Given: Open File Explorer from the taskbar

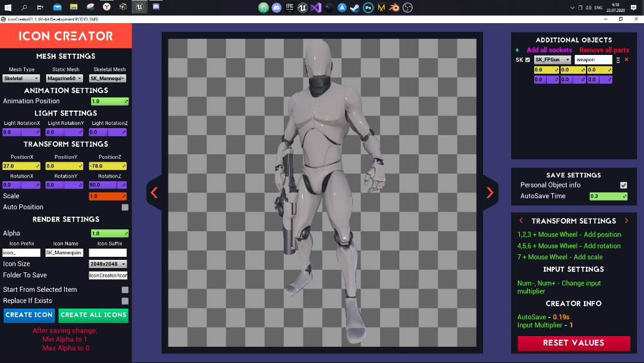Looking at the screenshot, I should 74,7.
